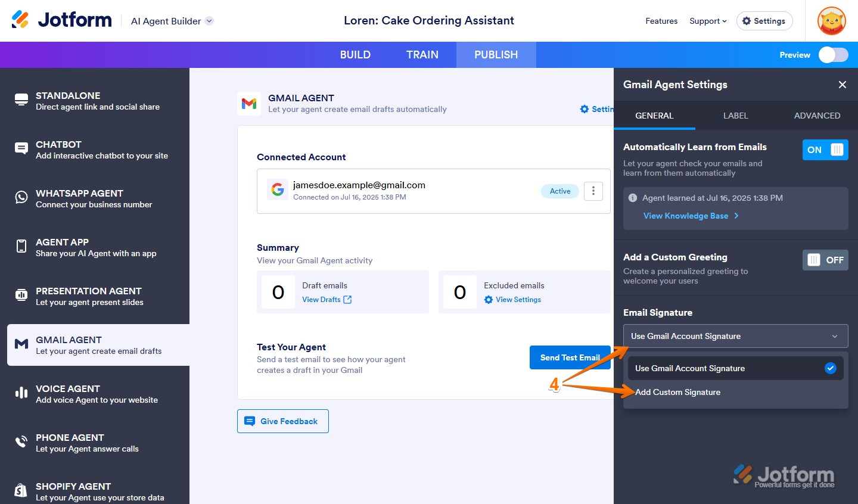Switch to the BUILD tab
This screenshot has width=858, height=504.
tap(355, 55)
